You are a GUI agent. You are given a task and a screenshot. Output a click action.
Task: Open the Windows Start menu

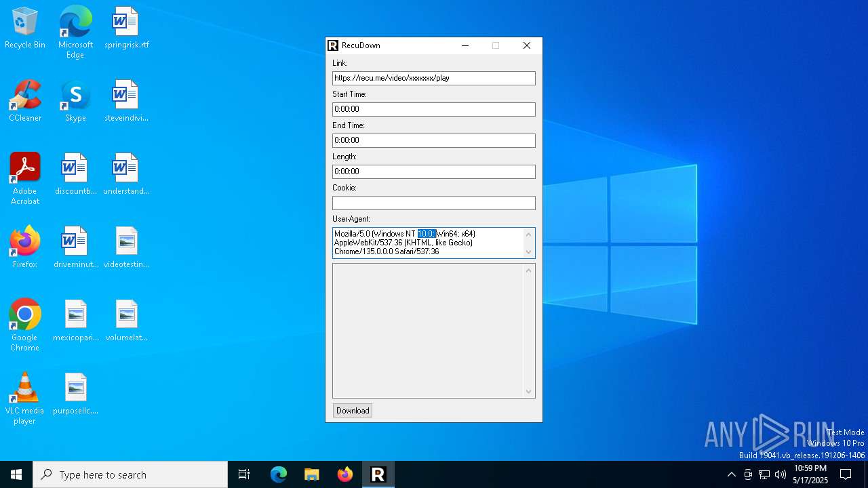(16, 474)
